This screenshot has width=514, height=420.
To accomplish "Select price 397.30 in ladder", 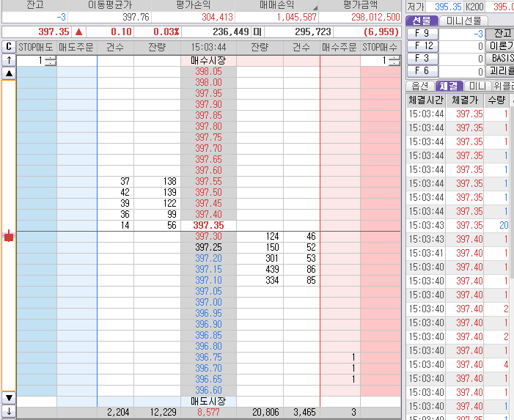I will [x=208, y=236].
